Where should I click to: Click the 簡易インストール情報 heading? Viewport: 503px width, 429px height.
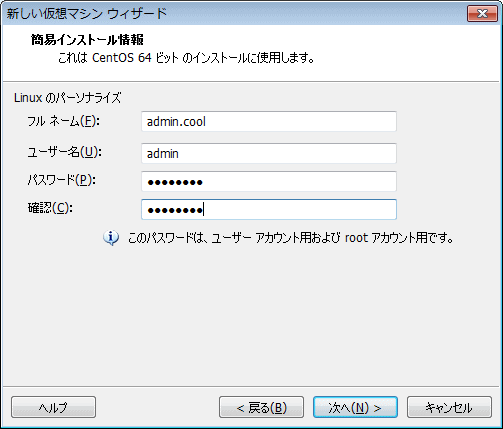click(87, 40)
